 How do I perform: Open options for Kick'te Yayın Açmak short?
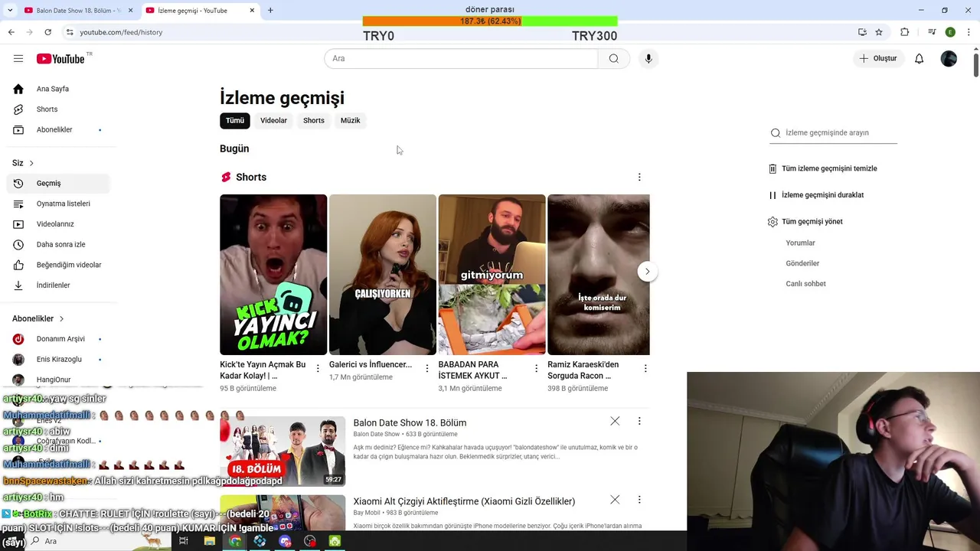pyautogui.click(x=318, y=369)
